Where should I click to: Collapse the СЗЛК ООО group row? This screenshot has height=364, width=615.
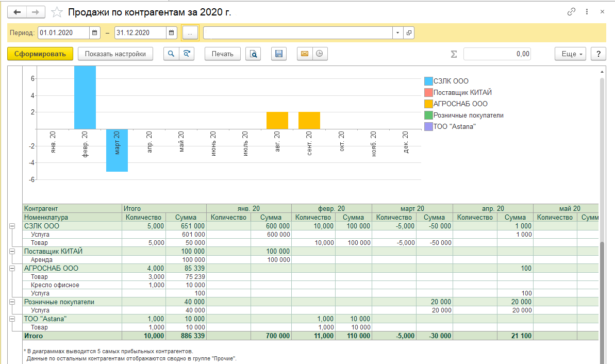click(12, 226)
